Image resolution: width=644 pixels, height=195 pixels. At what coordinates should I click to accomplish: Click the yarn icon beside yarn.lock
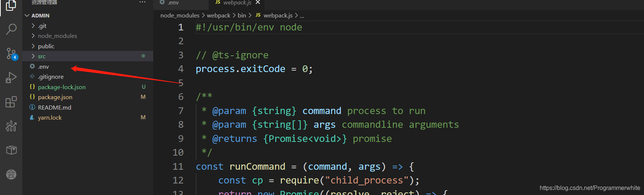32,117
